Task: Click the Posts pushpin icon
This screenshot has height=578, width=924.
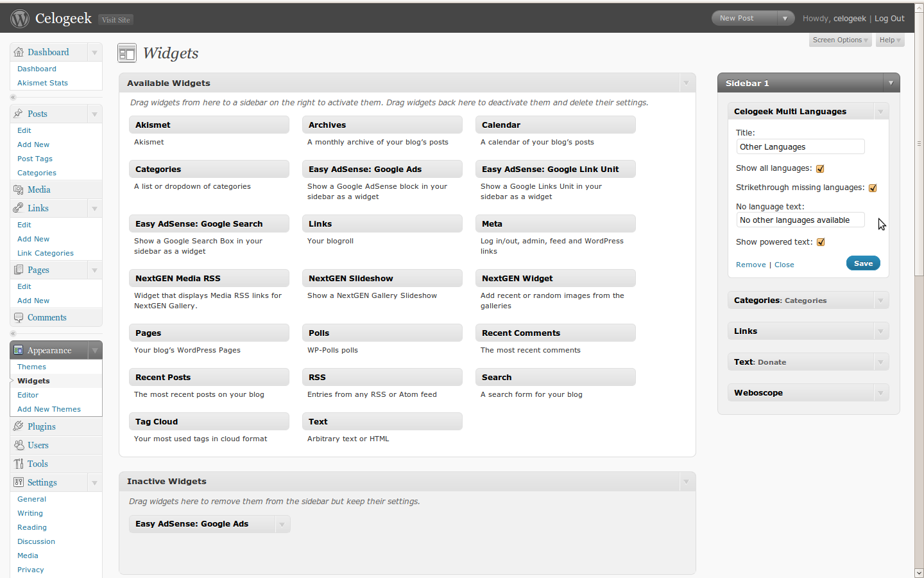Action: point(19,114)
